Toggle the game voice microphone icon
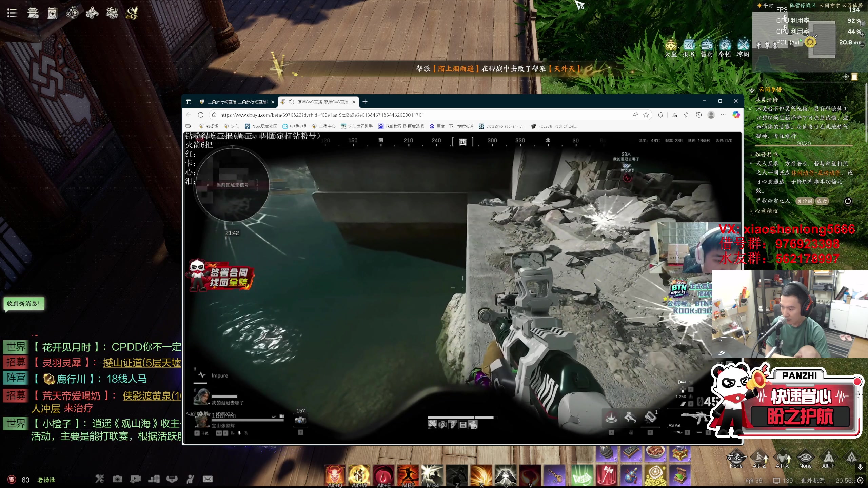868x488 pixels. click(x=860, y=467)
